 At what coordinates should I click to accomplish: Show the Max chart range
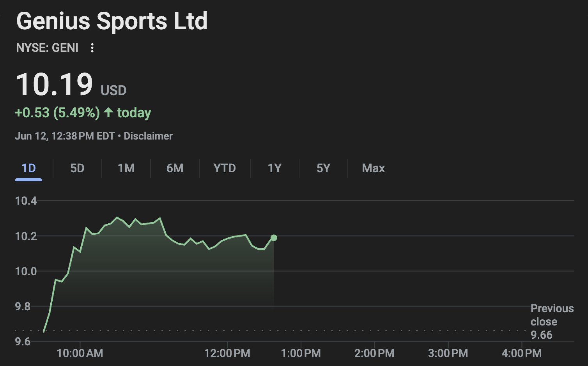[x=373, y=168]
